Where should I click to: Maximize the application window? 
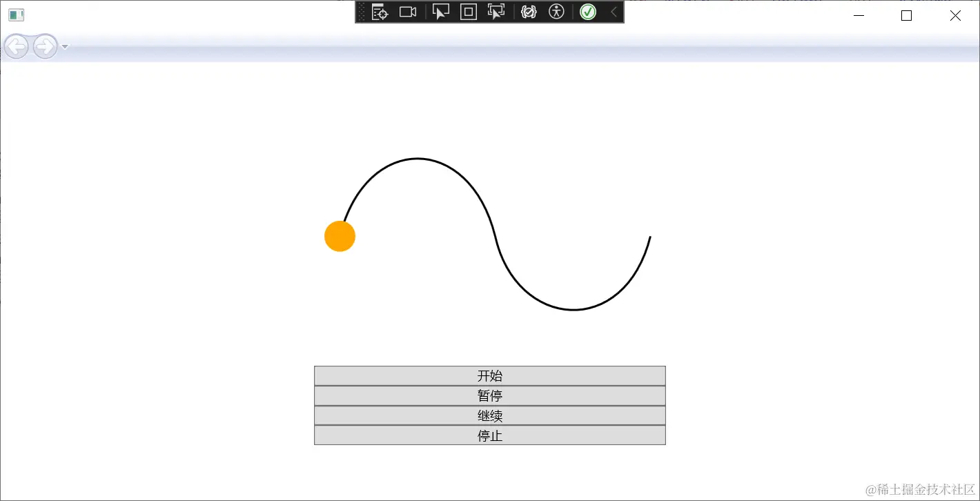(907, 15)
